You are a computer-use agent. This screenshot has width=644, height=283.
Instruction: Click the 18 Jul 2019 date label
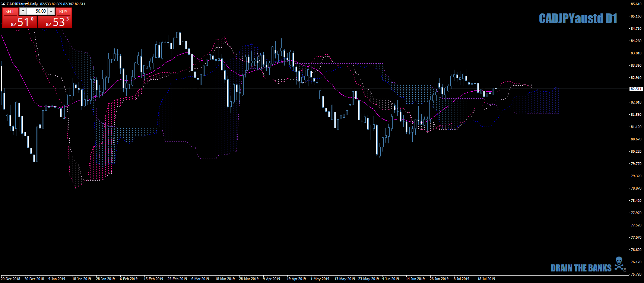(486, 279)
